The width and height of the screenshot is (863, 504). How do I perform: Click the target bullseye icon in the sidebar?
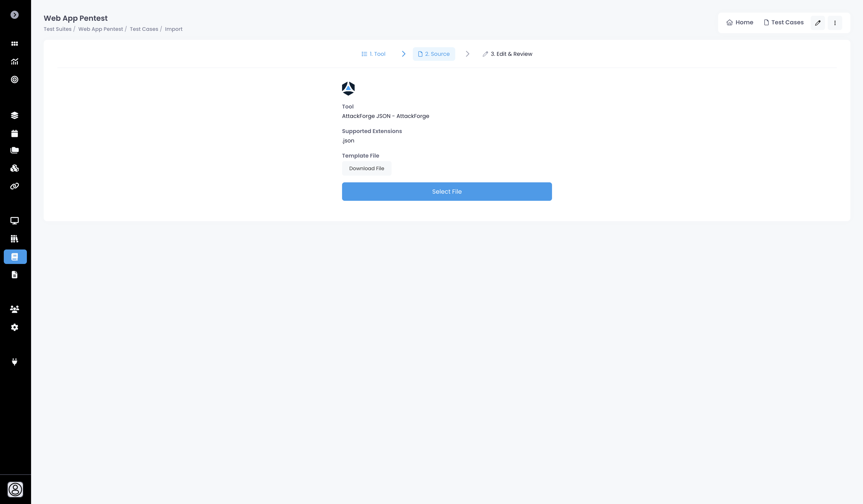point(14,79)
